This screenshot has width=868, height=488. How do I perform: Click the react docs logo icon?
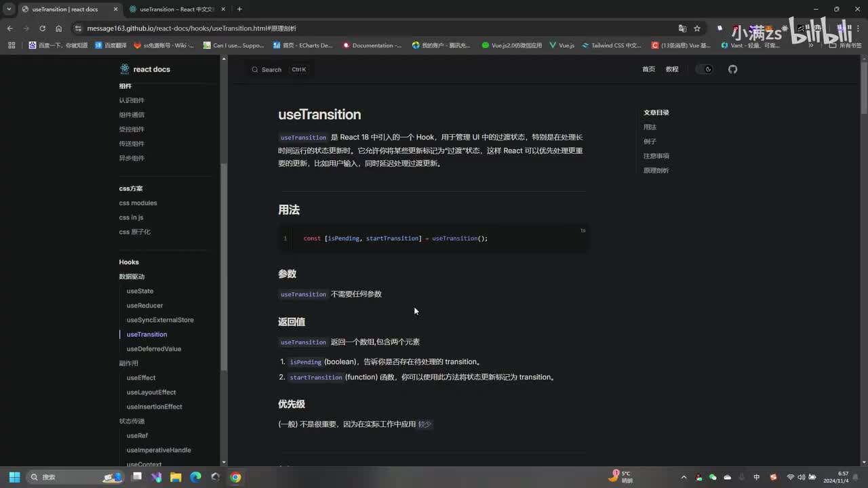tap(124, 69)
